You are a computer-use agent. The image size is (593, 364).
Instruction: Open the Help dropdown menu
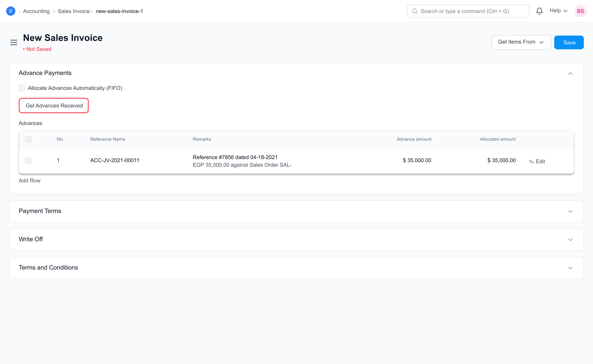[x=559, y=11]
